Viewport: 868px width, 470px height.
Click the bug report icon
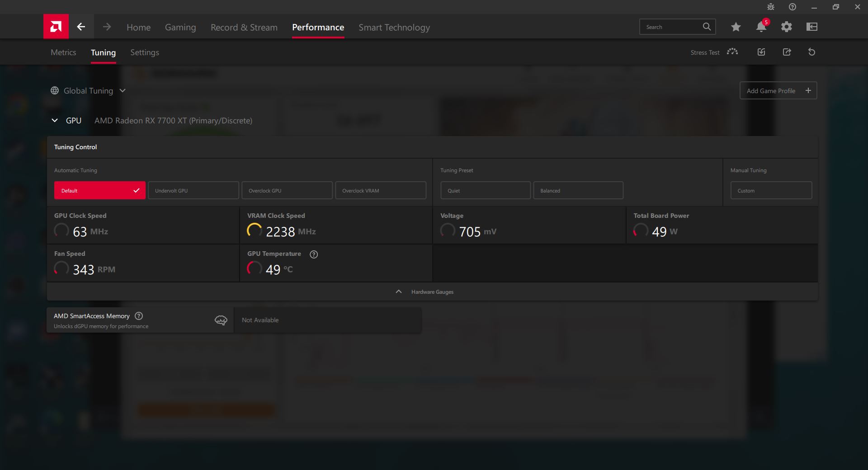pos(771,7)
